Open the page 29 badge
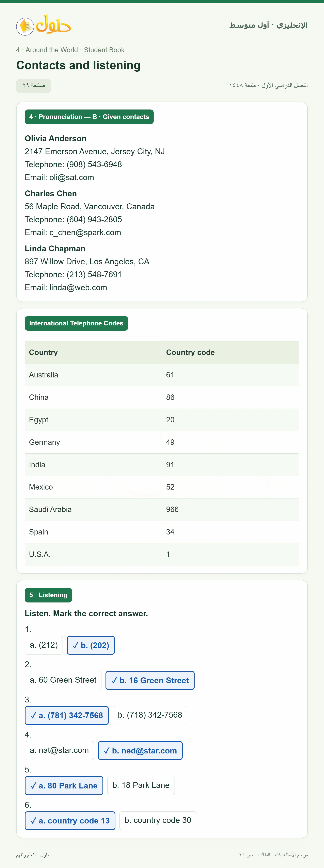Screen dimensions: 324x868 point(34,86)
